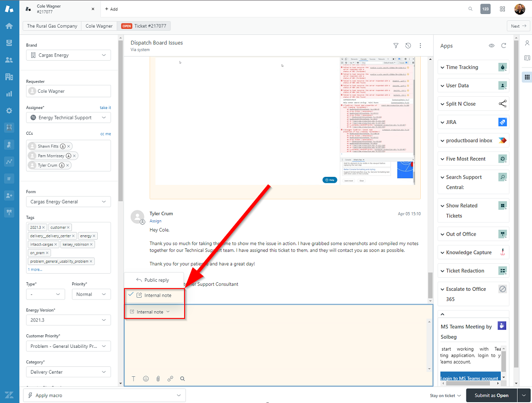Viewport: 532px width, 403px height.
Task: Remove the on_prem tag
Action: [x=47, y=253]
